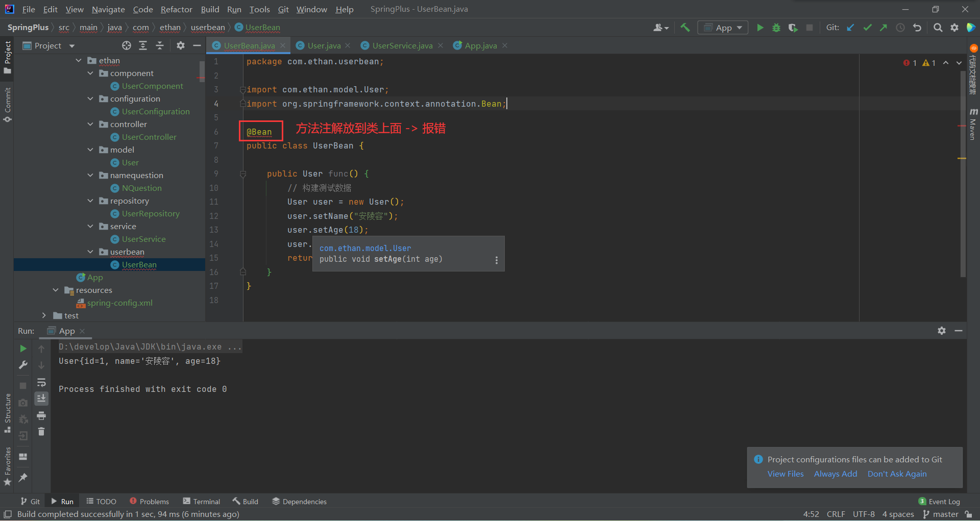Close the UserBean.java tab
Image resolution: width=980 pixels, height=521 pixels.
(283, 45)
